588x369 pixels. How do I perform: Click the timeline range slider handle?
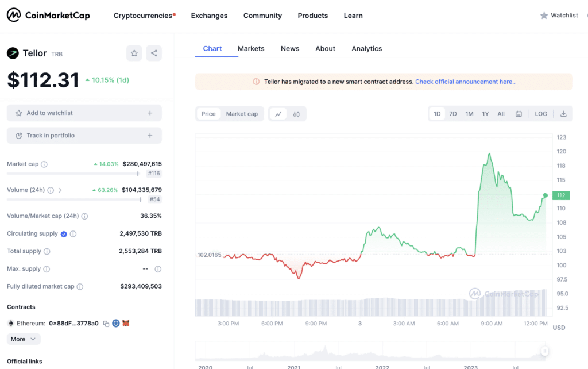tap(545, 351)
